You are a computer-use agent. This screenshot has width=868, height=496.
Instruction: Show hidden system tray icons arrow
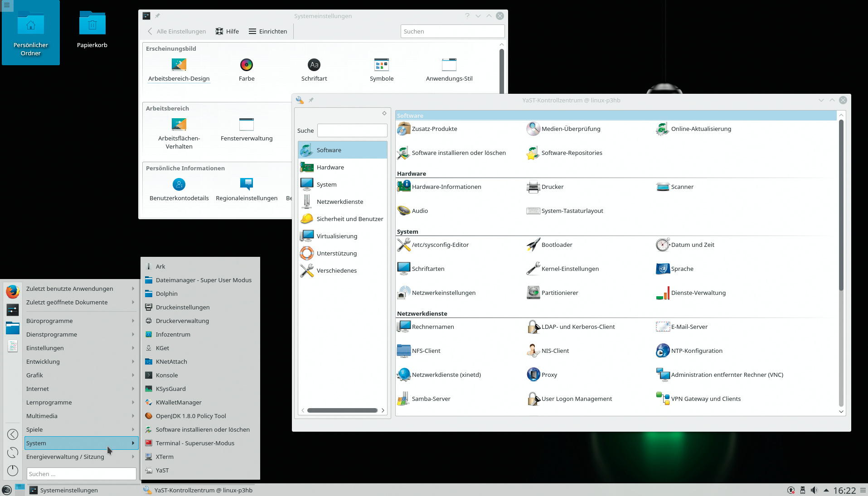click(826, 490)
